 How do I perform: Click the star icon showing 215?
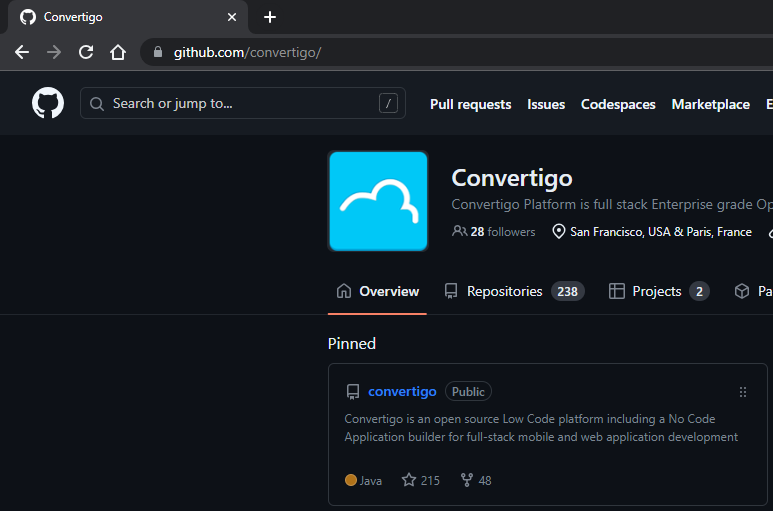tap(409, 480)
